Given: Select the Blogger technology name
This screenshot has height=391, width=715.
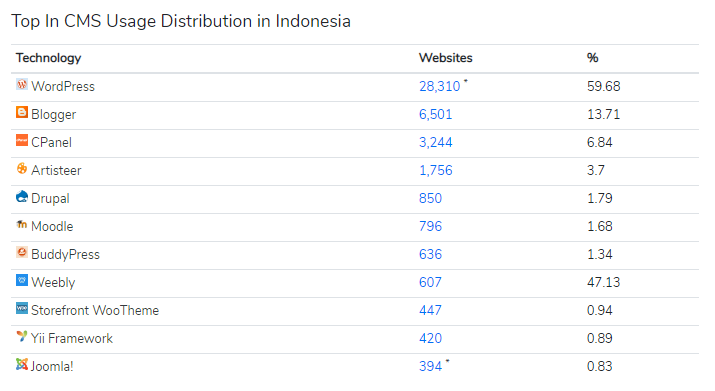Looking at the screenshot, I should coord(53,115).
